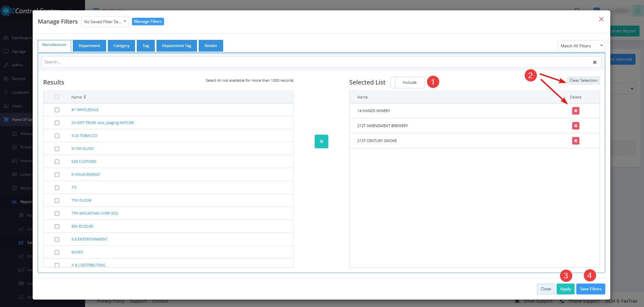Viewport: 644px width, 307px height.
Task: Open the #1 WHOLESALE link
Action: coord(85,110)
